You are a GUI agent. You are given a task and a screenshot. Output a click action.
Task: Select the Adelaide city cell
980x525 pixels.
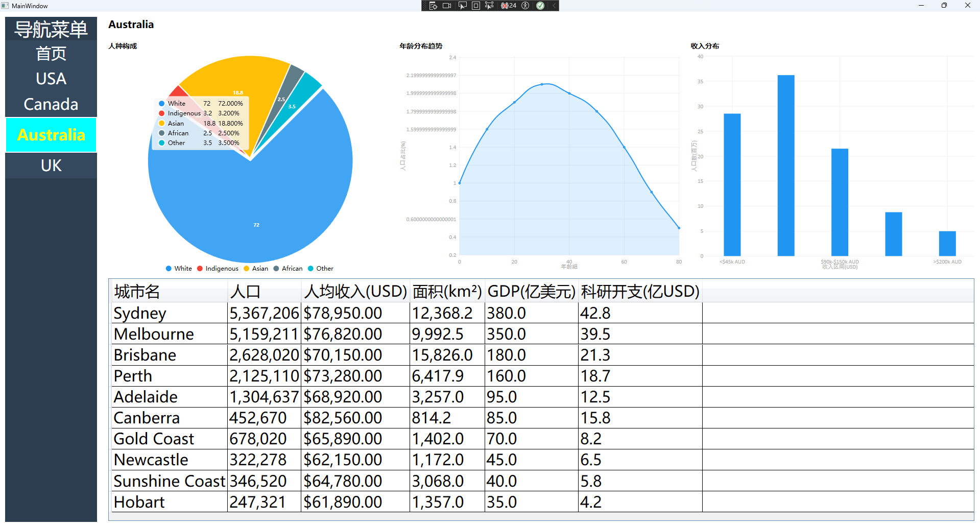(x=169, y=397)
